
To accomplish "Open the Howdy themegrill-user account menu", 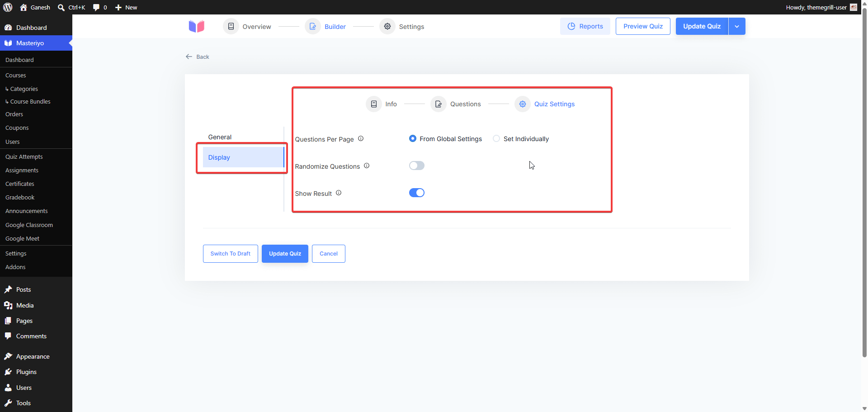I will [x=821, y=7].
